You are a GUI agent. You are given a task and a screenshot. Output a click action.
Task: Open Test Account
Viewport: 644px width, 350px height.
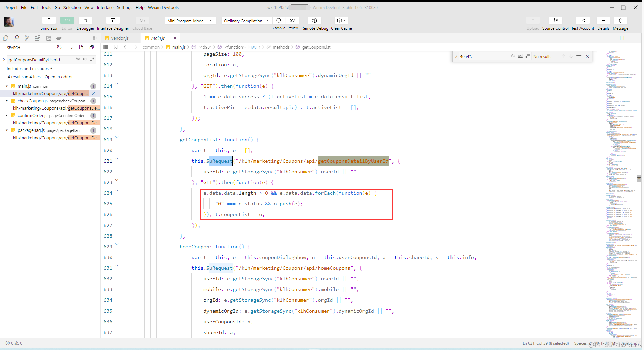583,23
